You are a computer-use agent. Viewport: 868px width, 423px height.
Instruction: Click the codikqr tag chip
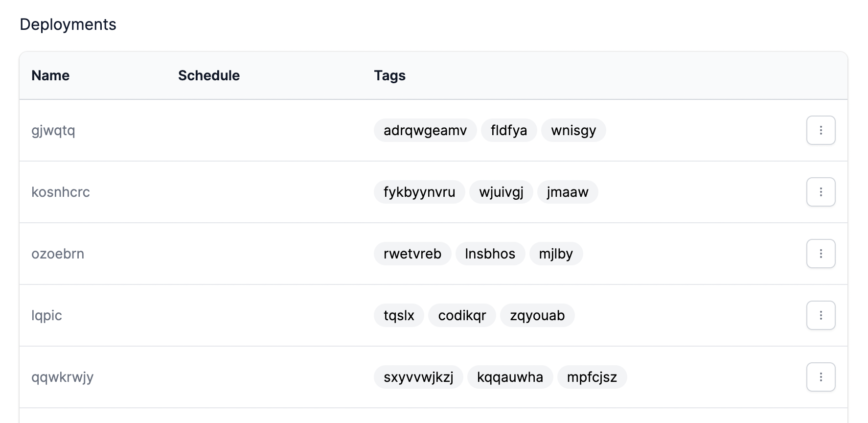[462, 315]
